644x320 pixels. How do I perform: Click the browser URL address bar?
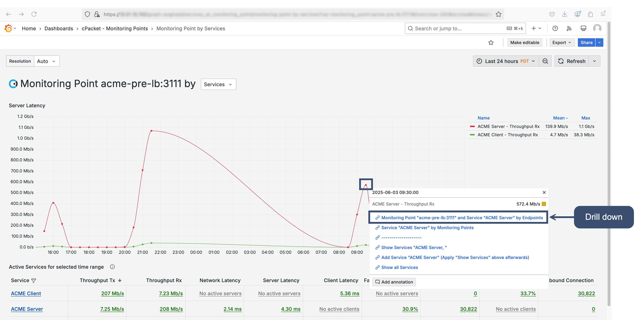[292, 14]
